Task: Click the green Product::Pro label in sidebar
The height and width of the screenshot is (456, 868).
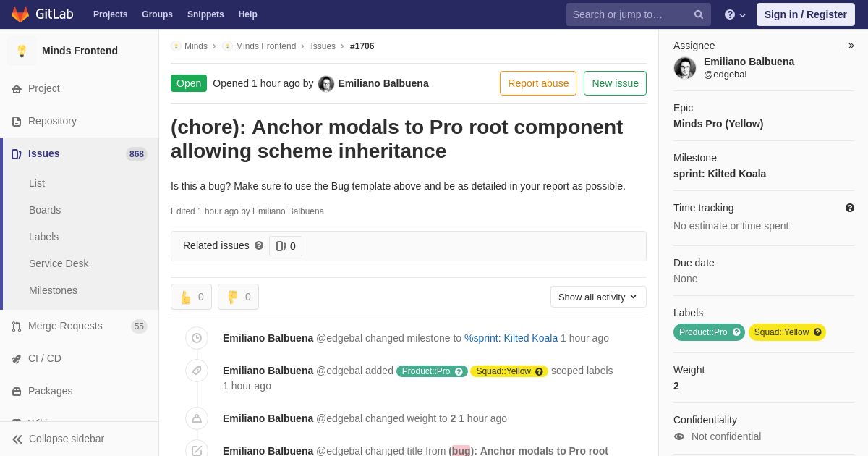Action: click(709, 332)
